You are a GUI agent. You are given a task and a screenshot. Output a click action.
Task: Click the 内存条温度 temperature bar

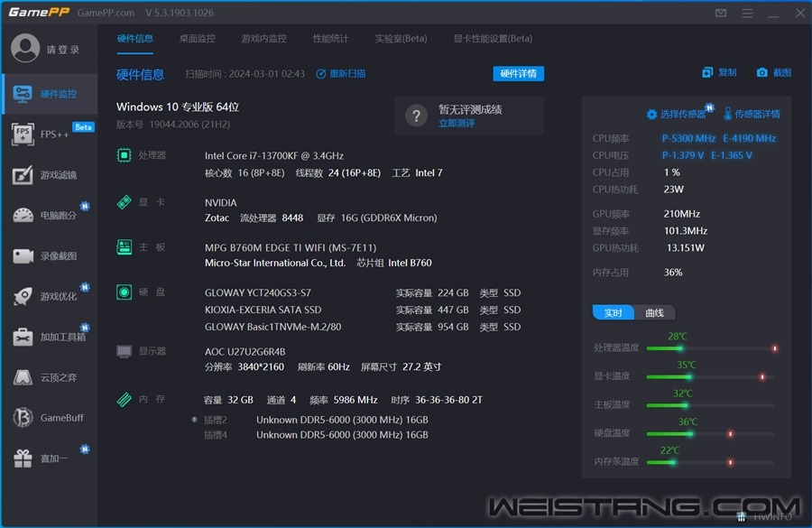(712, 462)
